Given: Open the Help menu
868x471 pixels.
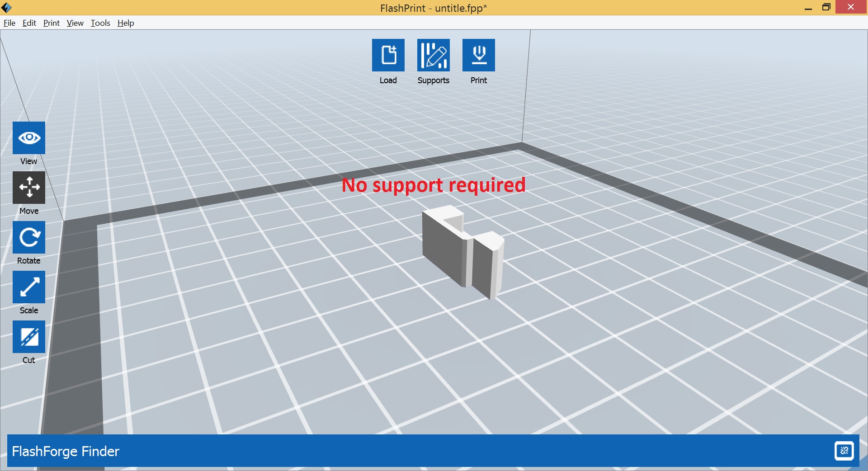Looking at the screenshot, I should point(126,23).
